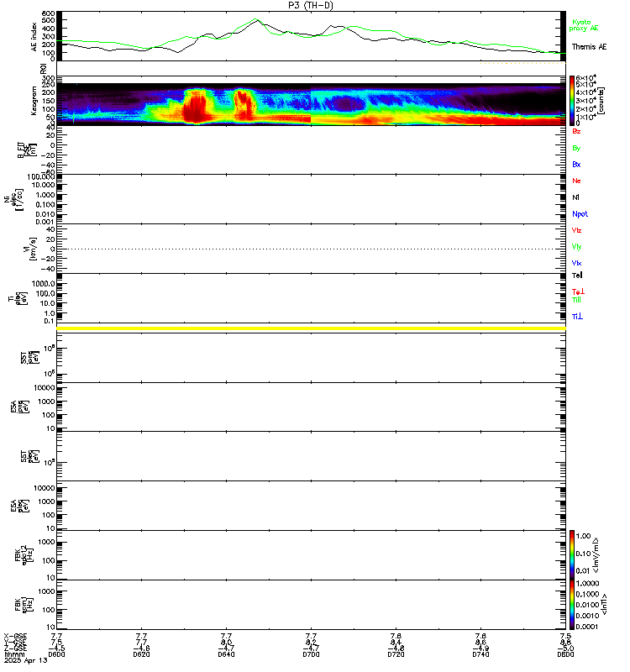The height and width of the screenshot is (672, 630).
Task: Click the 0600 time axis label
Action: coord(56,654)
